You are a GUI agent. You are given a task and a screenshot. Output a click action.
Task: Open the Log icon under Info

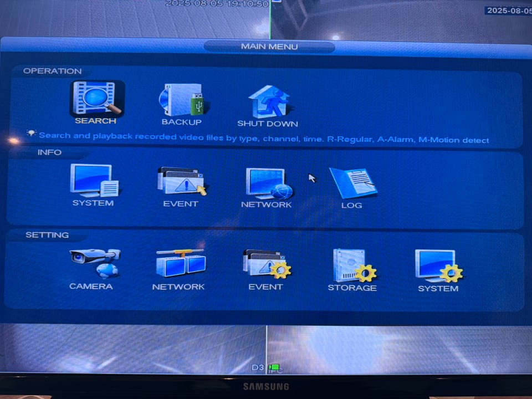tap(353, 183)
